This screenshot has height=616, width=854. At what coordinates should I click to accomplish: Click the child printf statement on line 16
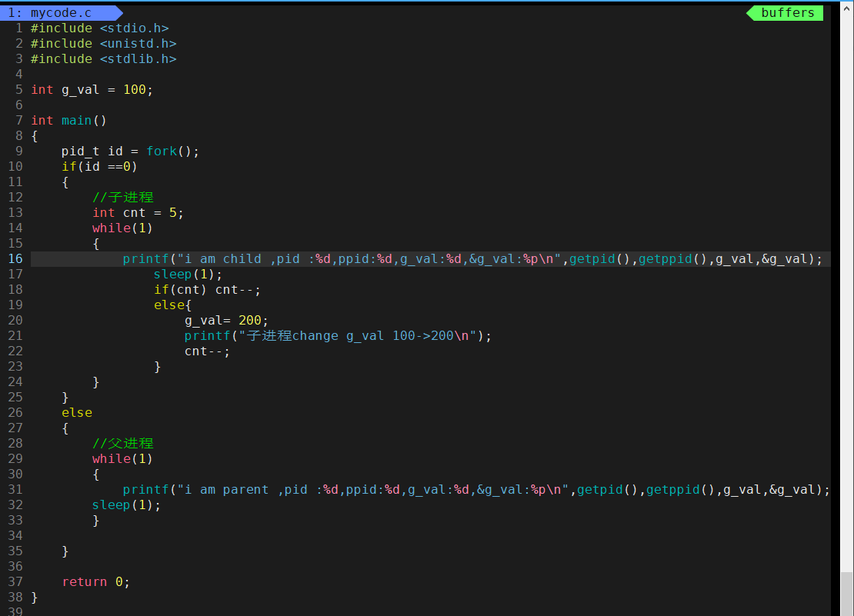coord(472,259)
